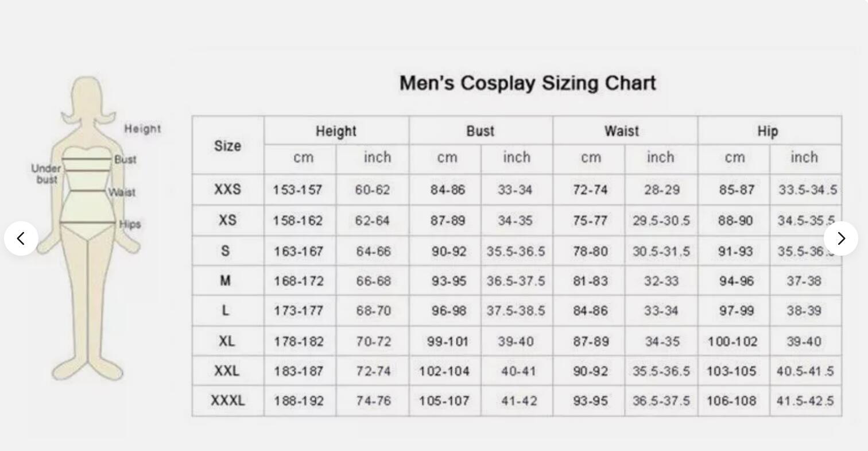
Task: Click the XXXL size row label
Action: [228, 400]
